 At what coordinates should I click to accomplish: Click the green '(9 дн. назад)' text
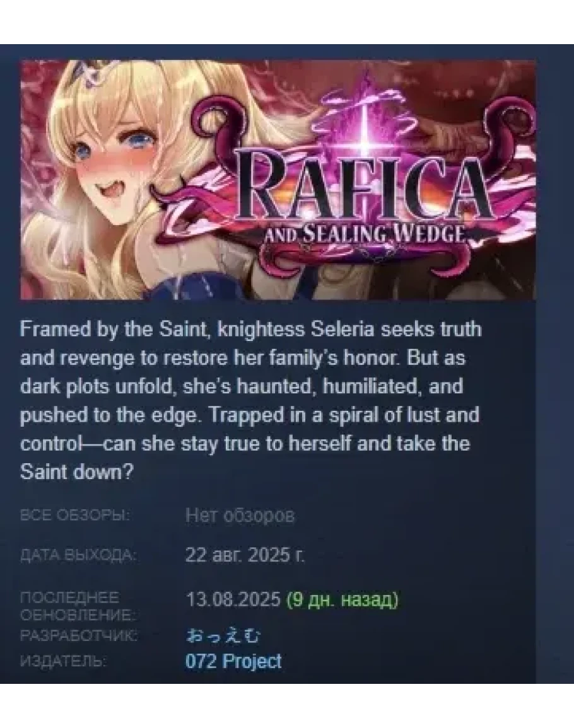(x=343, y=600)
